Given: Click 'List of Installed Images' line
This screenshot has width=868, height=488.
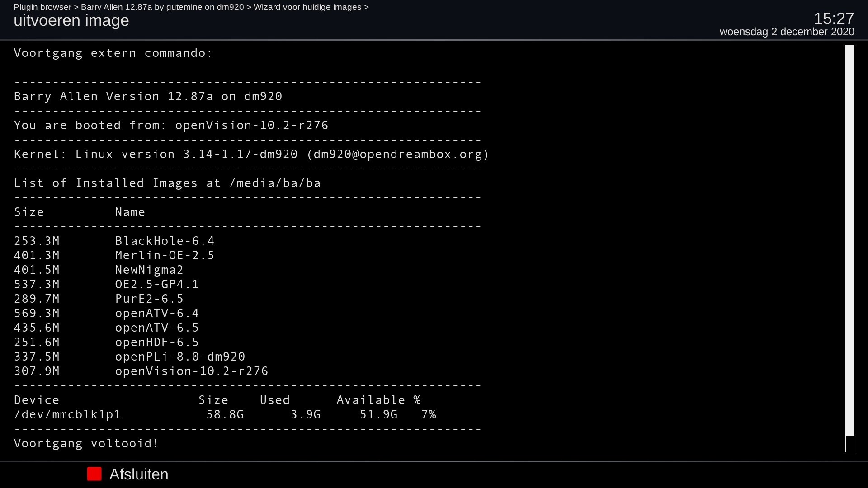Looking at the screenshot, I should 167,183.
